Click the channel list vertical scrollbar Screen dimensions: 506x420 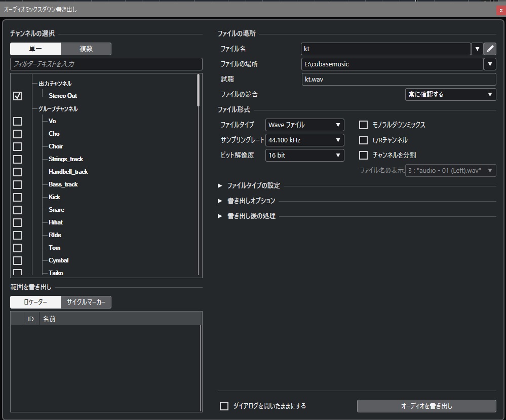198,90
